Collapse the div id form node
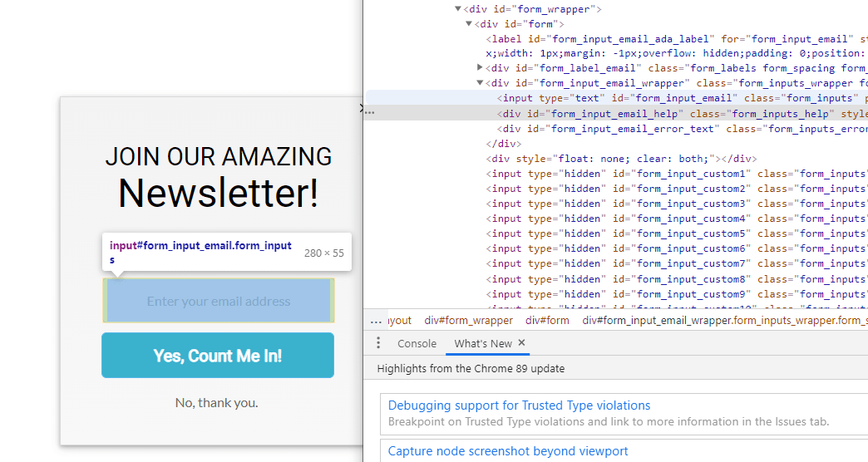 click(469, 24)
